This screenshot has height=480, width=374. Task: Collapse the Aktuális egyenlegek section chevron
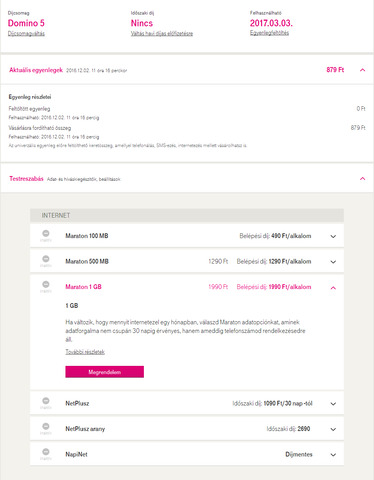pos(362,70)
